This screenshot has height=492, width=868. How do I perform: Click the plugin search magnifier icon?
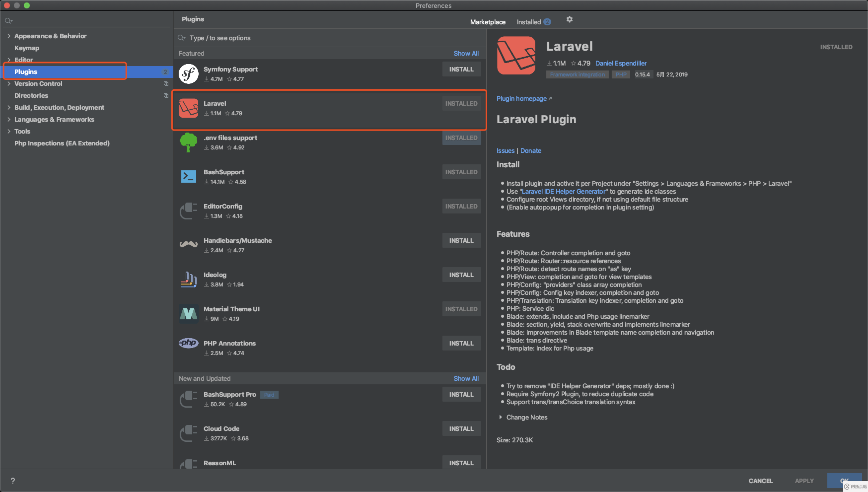(x=181, y=38)
